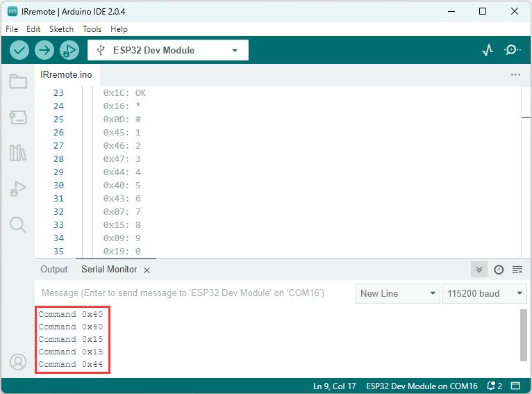The image size is (532, 394).
Task: Click the Verify sketch checkmark button
Action: [x=19, y=50]
